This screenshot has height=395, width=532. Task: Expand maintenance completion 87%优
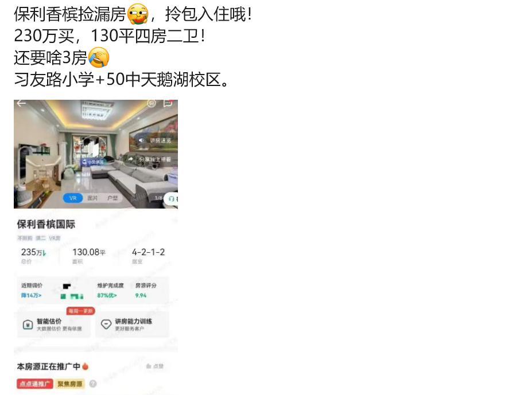(x=107, y=295)
